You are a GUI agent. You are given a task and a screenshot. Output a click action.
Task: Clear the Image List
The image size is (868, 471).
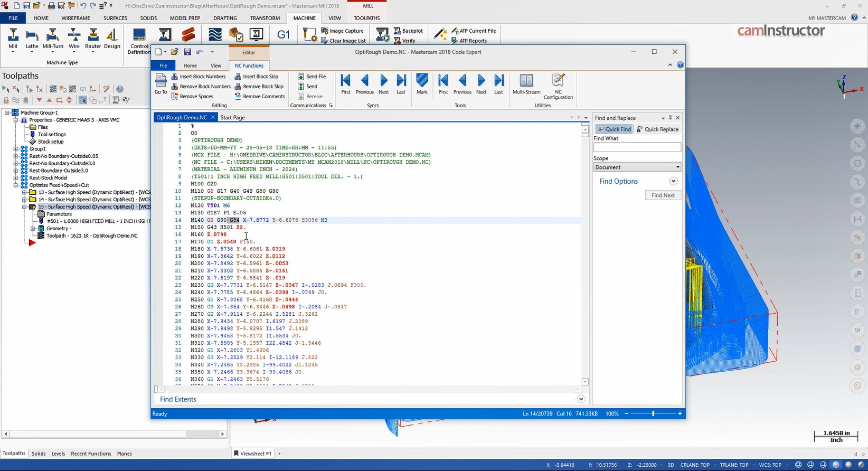tap(343, 41)
